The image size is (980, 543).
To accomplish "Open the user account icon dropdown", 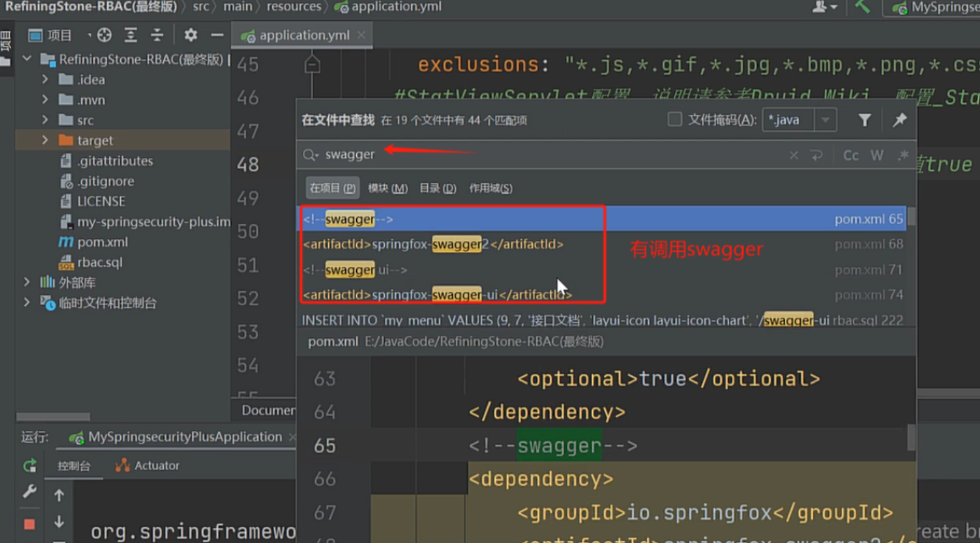I will [x=824, y=7].
